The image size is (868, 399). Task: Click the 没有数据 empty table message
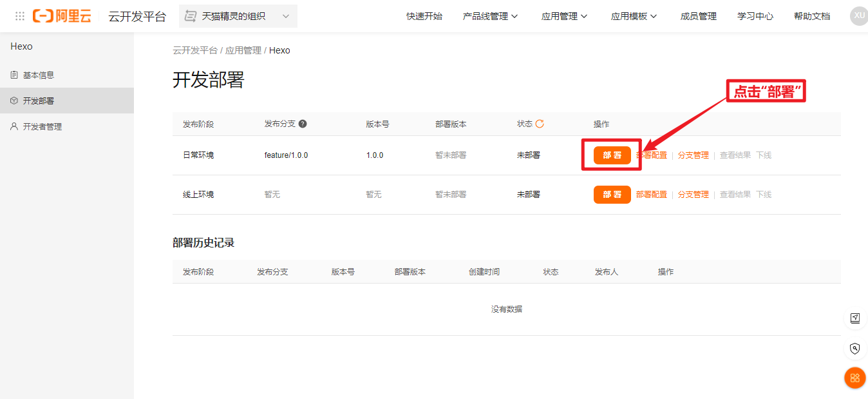(x=507, y=309)
